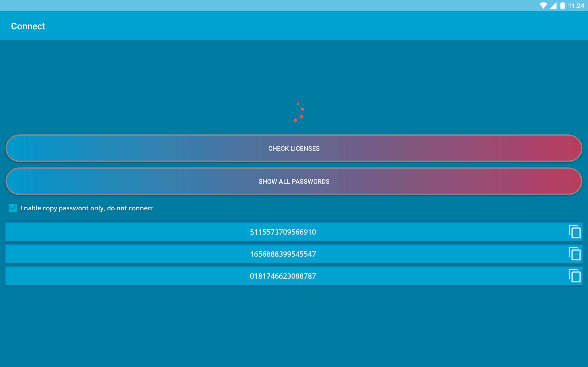Tap the blank area above the loading spinner
588x367 pixels.
coord(294,70)
